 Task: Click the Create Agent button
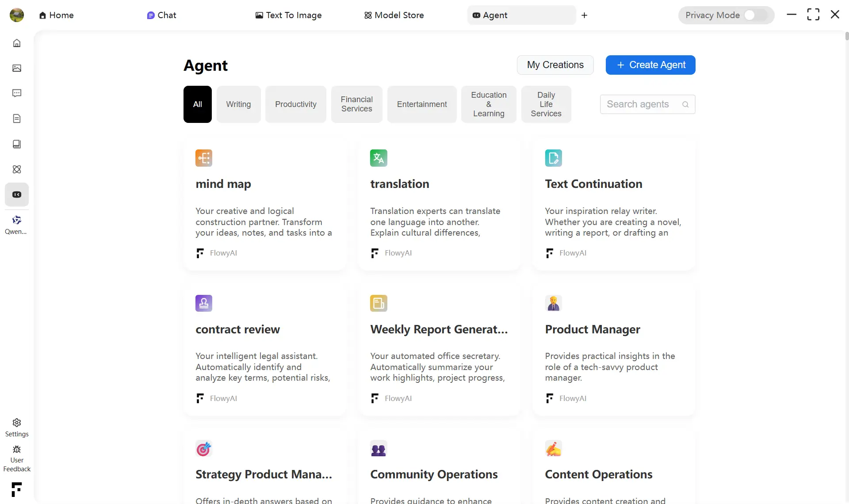(650, 65)
